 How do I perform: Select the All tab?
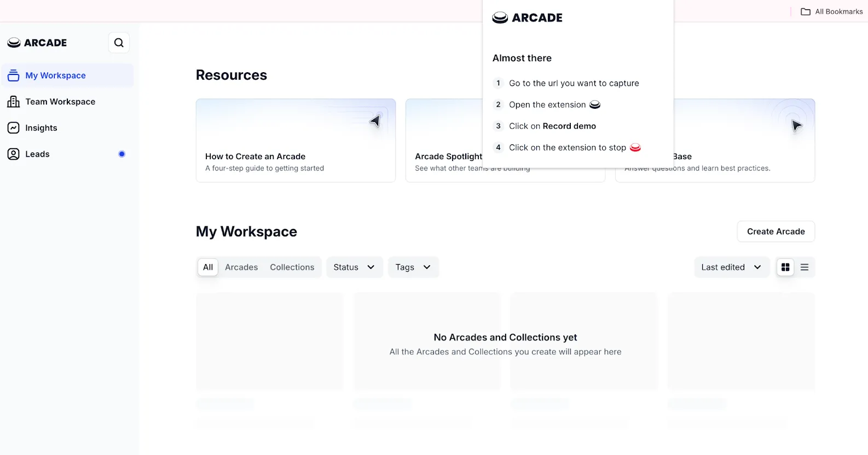click(208, 267)
